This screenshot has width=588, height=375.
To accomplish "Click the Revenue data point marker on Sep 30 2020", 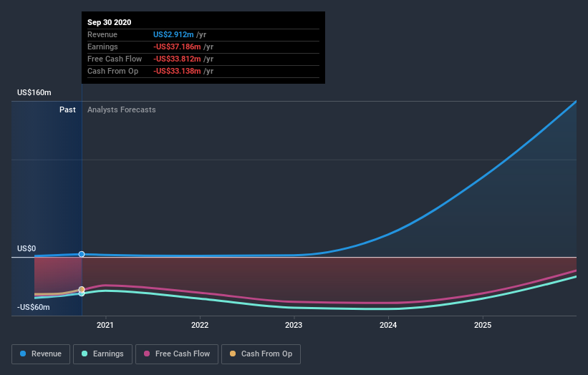I will [82, 254].
